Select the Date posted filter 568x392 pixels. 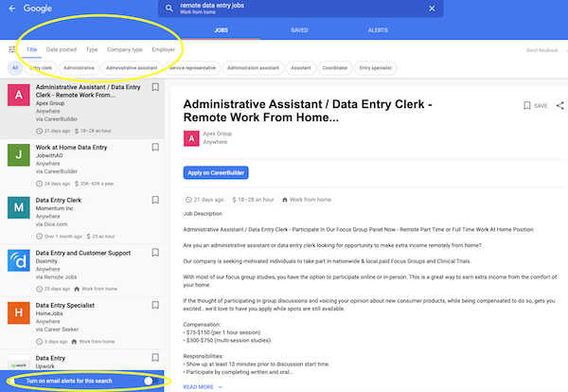point(62,49)
